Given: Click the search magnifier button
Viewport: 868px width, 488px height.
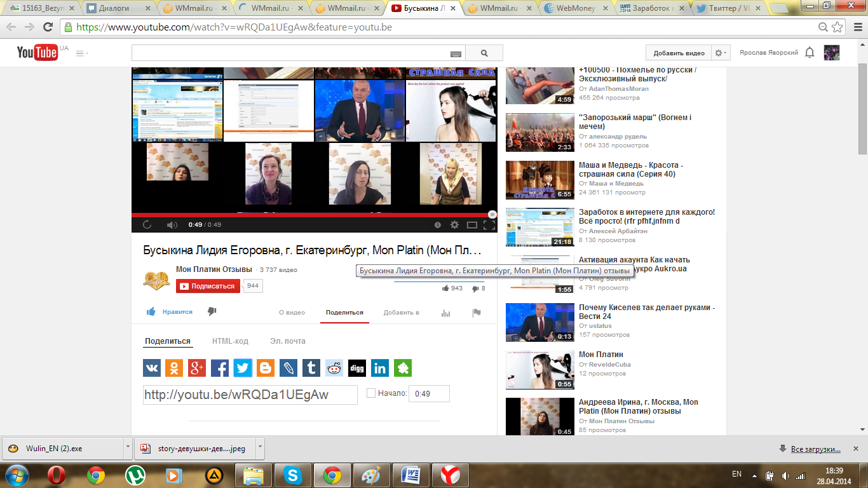Looking at the screenshot, I should pyautogui.click(x=484, y=53).
